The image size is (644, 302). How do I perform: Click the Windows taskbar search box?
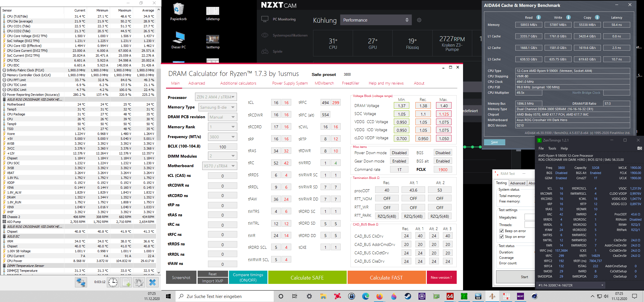click(x=225, y=296)
